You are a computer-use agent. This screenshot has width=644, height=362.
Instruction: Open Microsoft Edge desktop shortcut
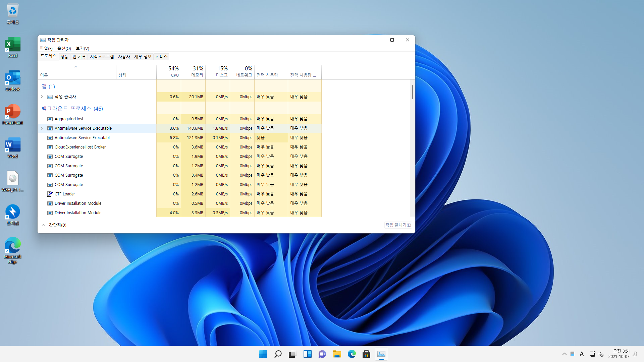click(13, 251)
